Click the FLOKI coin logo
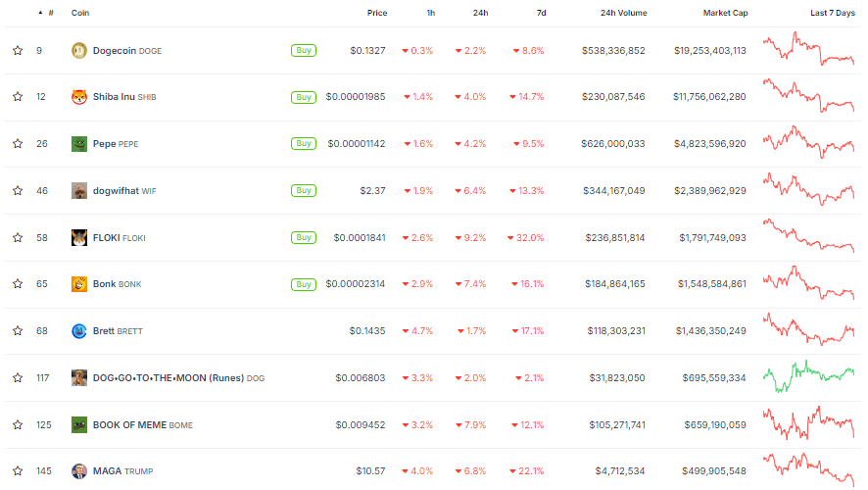Image resolution: width=868 pixels, height=490 pixels. pos(79,237)
